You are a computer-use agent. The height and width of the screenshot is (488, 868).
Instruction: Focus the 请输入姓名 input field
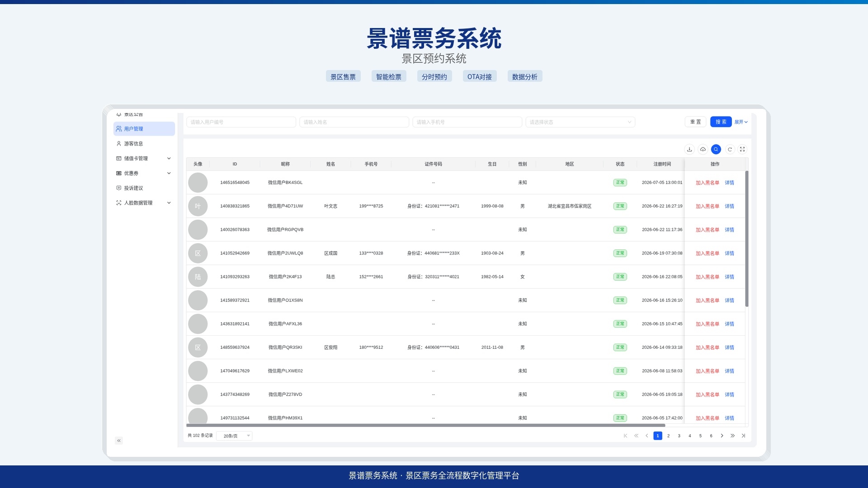tap(354, 122)
